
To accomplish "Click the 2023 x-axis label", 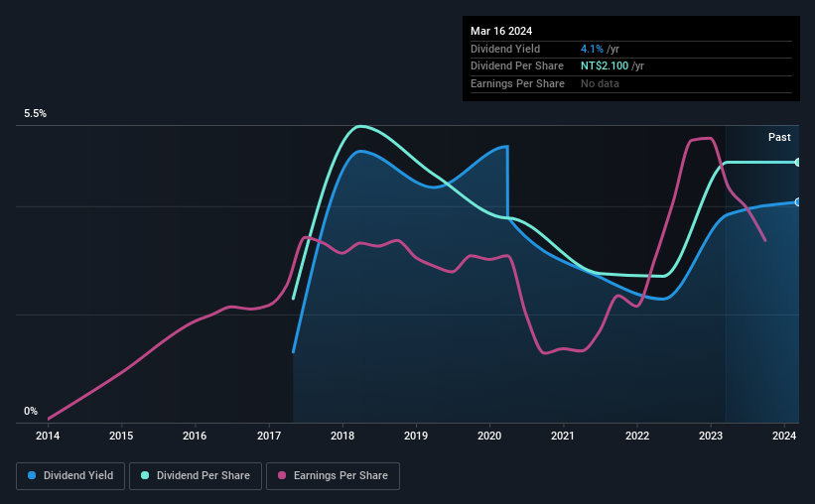I will [711, 436].
